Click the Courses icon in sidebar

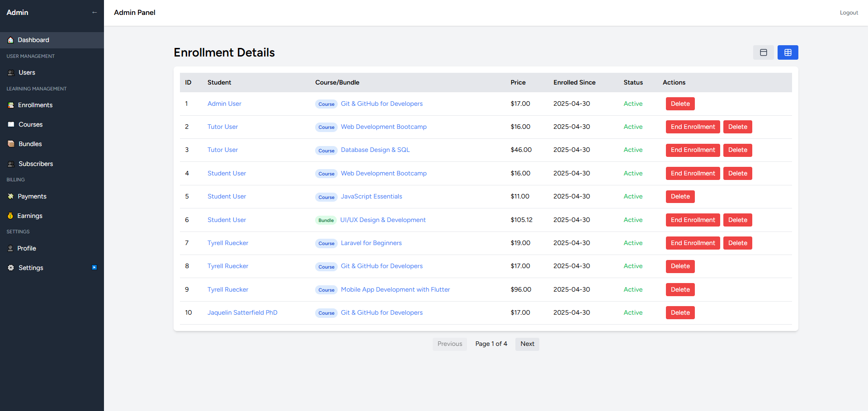point(11,125)
